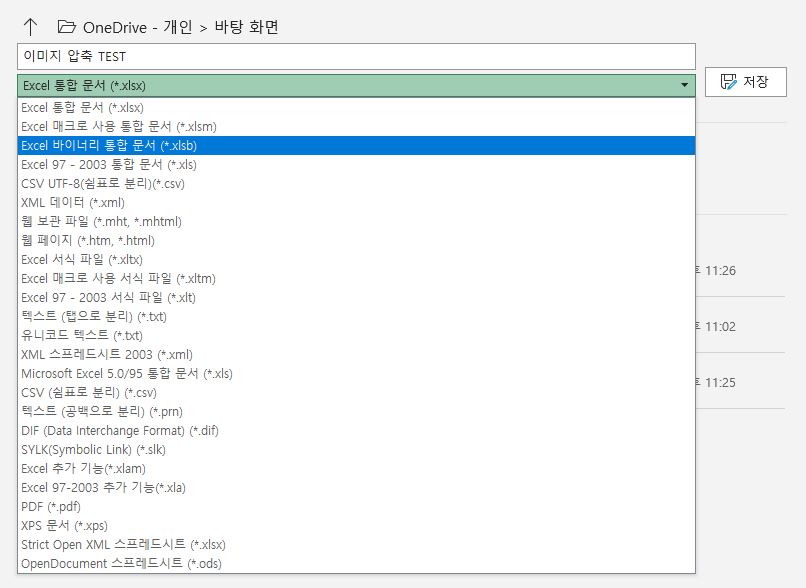This screenshot has height=588, width=806.
Task: Click the file row timestamped 11:02
Action: coord(741,326)
